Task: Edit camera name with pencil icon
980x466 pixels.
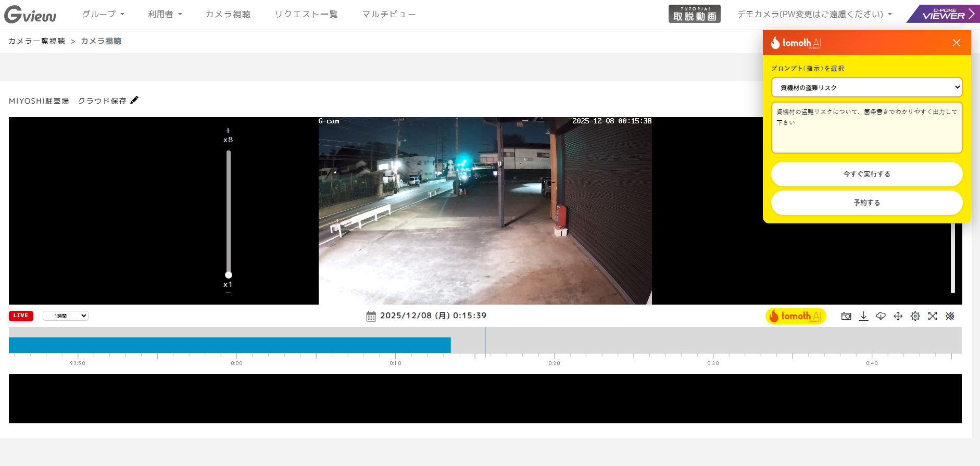Action: coord(134,100)
